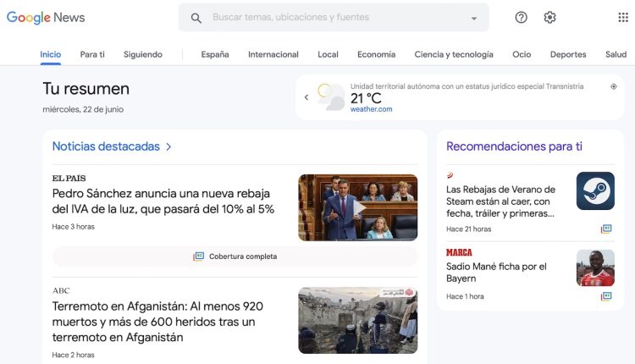Viewport: 635px width, 364px height.
Task: Open the help question mark icon
Action: 522,18
